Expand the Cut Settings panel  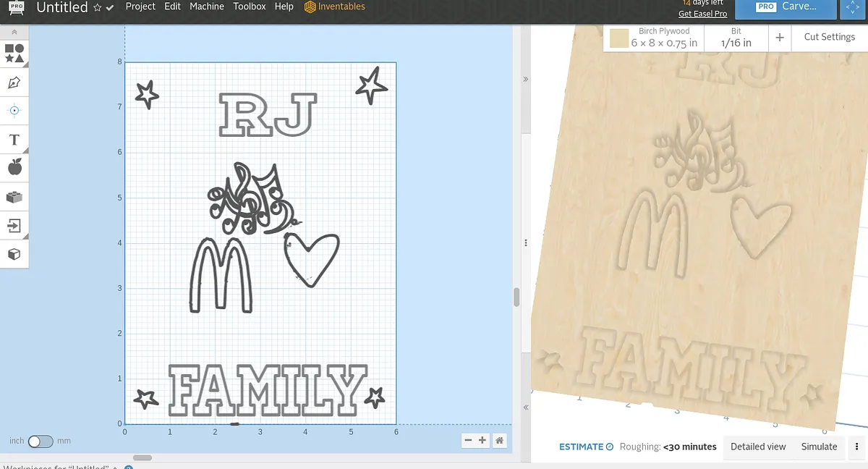tap(829, 37)
